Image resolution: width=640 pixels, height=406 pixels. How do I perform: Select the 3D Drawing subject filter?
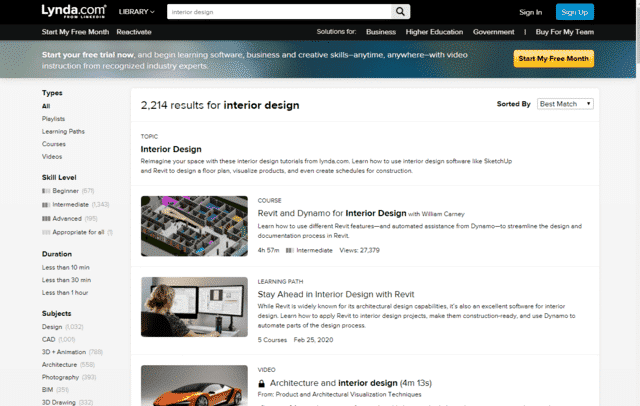point(59,403)
